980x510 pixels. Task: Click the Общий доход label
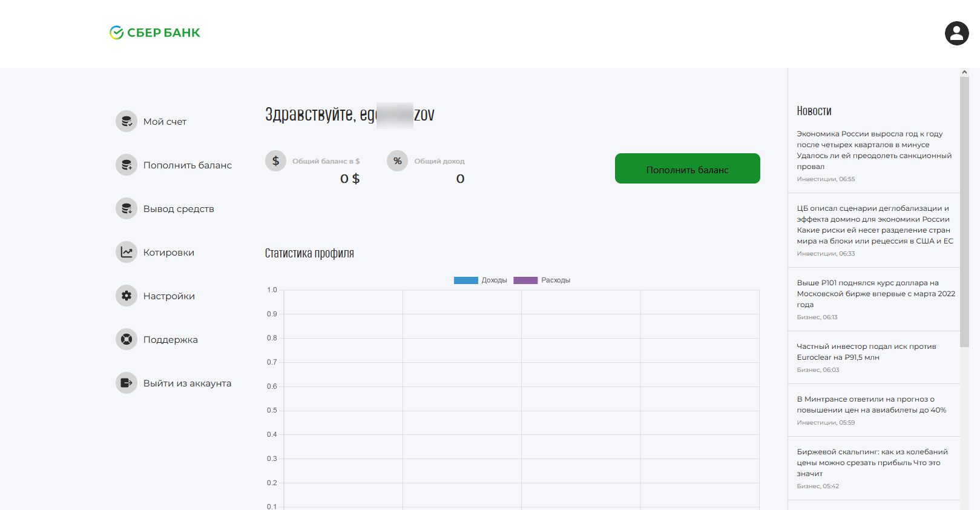tap(439, 161)
